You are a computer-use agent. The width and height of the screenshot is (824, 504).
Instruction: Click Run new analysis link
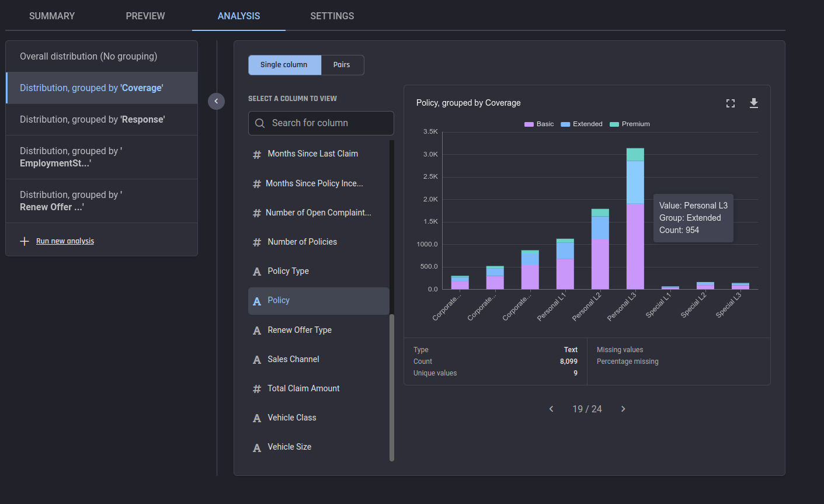65,241
